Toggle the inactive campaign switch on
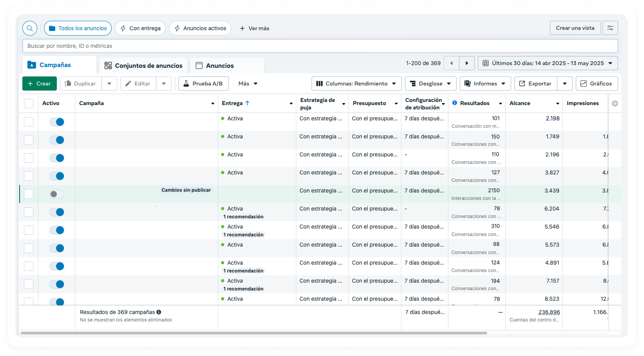 [57, 194]
